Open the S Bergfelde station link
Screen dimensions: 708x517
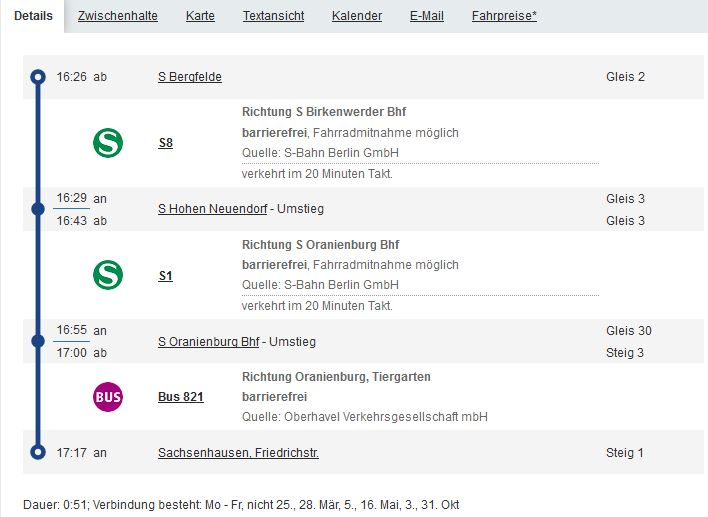click(x=190, y=77)
